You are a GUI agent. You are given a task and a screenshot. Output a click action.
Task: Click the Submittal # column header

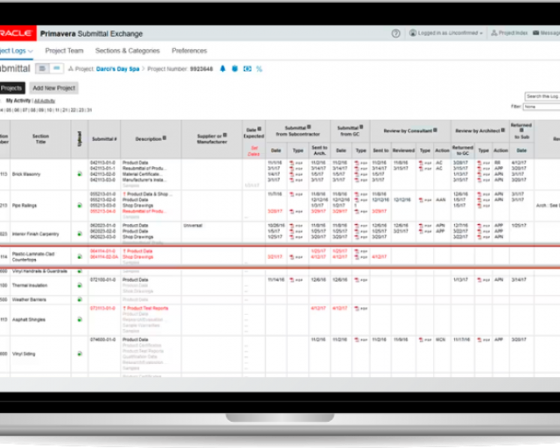[x=104, y=139]
